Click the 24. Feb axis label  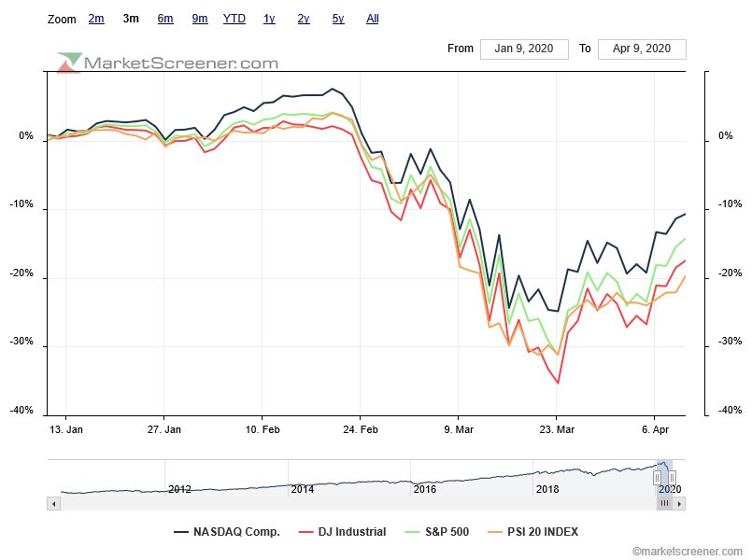361,429
